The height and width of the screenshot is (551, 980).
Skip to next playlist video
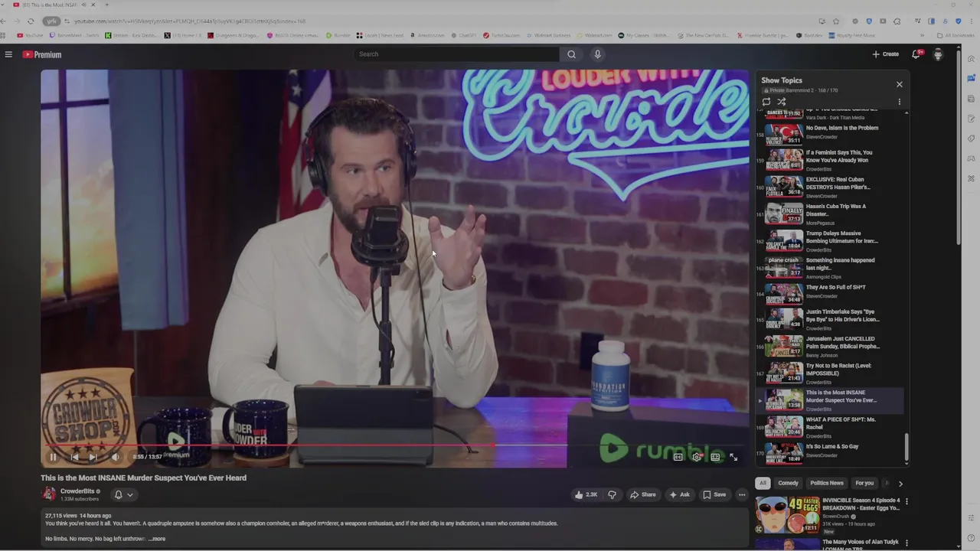point(93,457)
